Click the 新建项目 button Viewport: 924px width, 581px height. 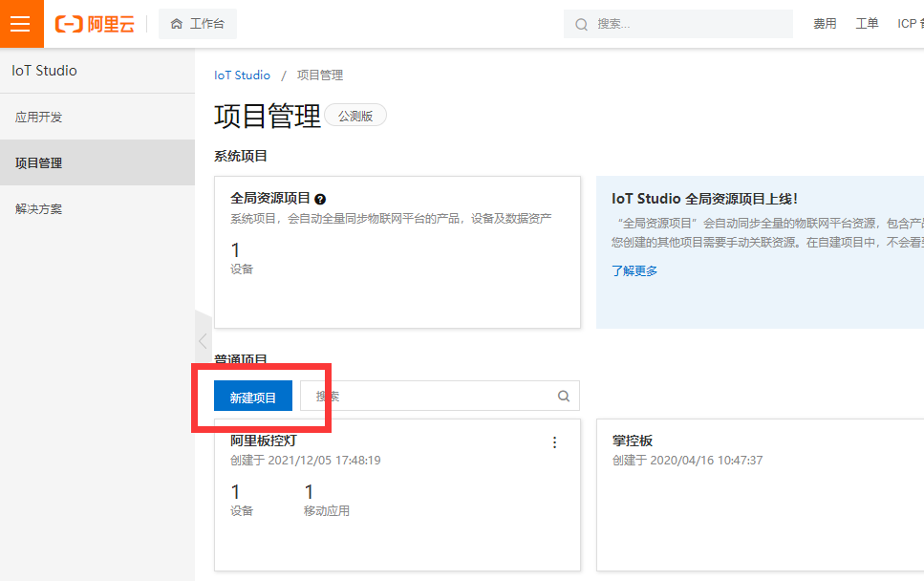click(253, 396)
